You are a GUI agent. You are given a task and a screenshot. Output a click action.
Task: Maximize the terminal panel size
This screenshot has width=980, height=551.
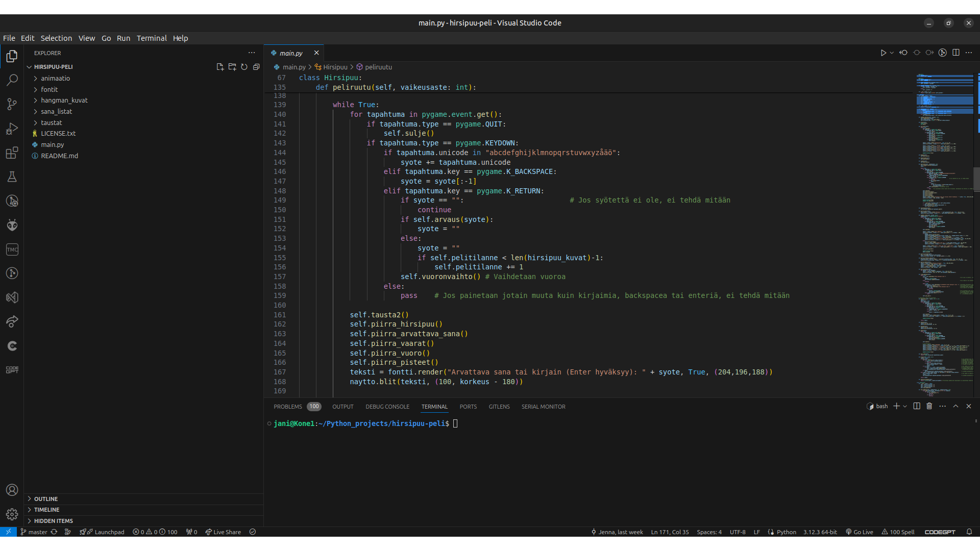[x=955, y=406]
